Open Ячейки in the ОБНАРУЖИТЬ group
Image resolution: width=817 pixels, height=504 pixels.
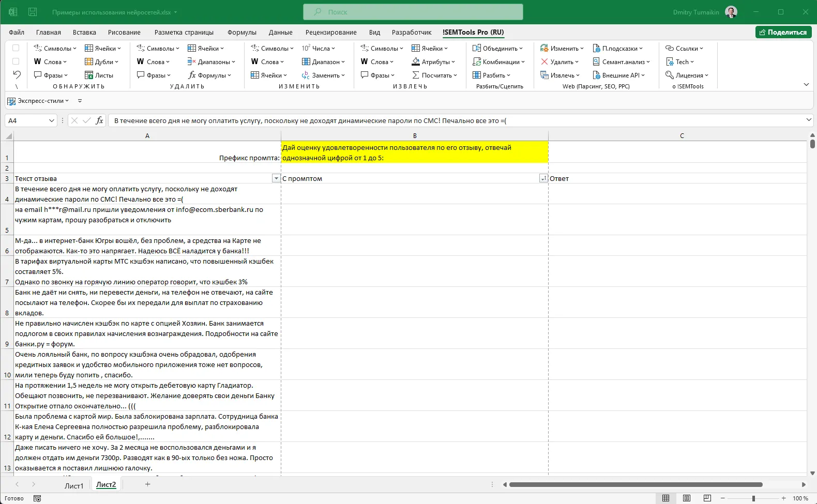[103, 48]
